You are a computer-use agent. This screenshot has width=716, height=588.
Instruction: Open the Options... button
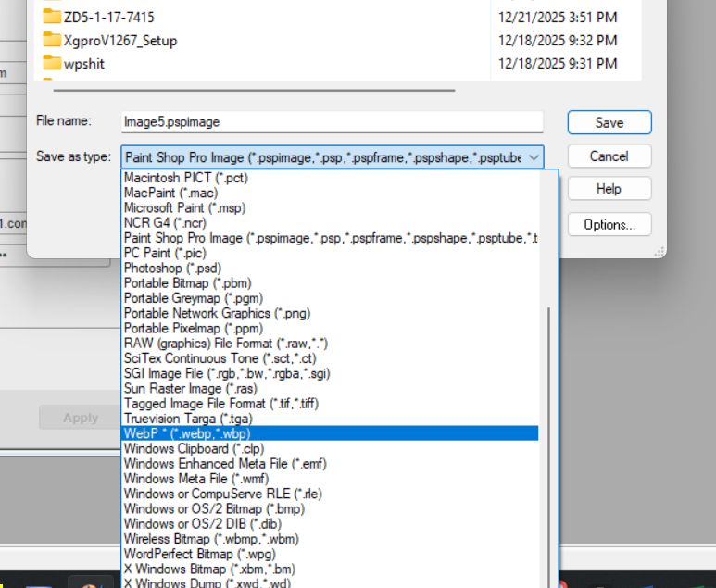coord(609,224)
